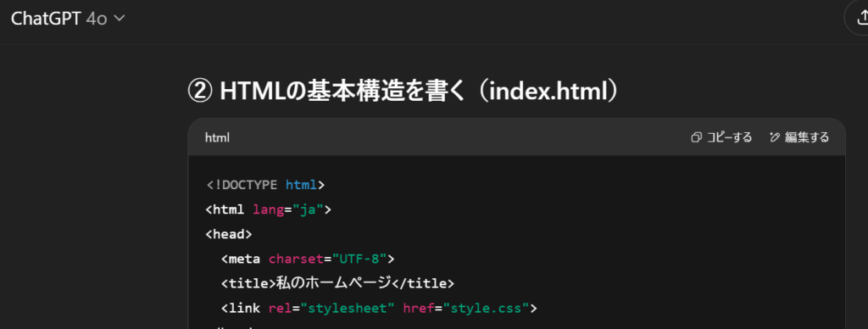Image resolution: width=868 pixels, height=329 pixels.
Task: Open the ChatGPT 4o model selector
Action: [68, 19]
